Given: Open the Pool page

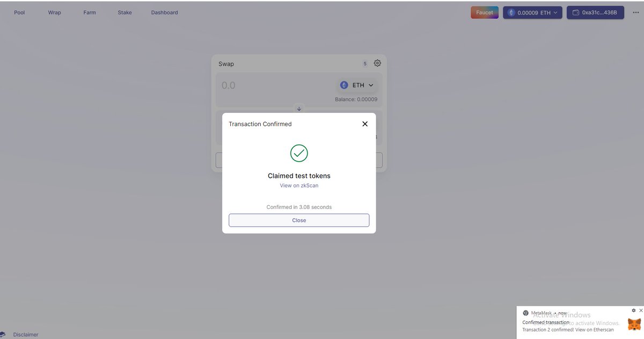Looking at the screenshot, I should [19, 12].
